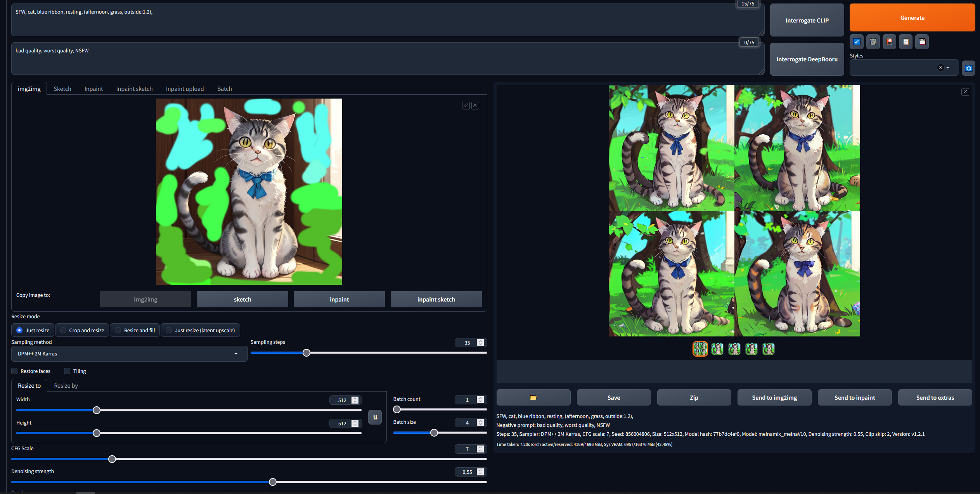
Task: Expand the Styles selection dropdown
Action: click(948, 68)
